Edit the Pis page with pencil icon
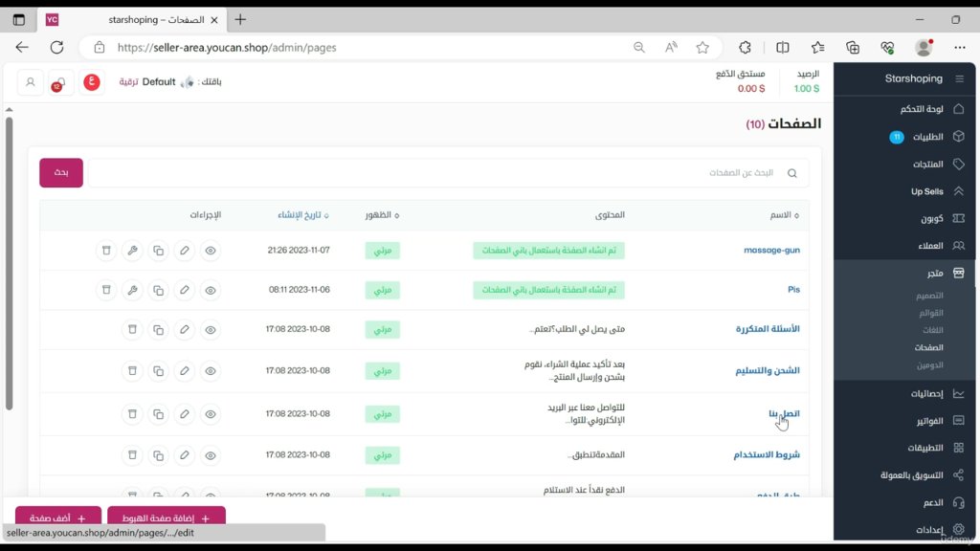Screen dimensions: 980x551 click(x=185, y=291)
